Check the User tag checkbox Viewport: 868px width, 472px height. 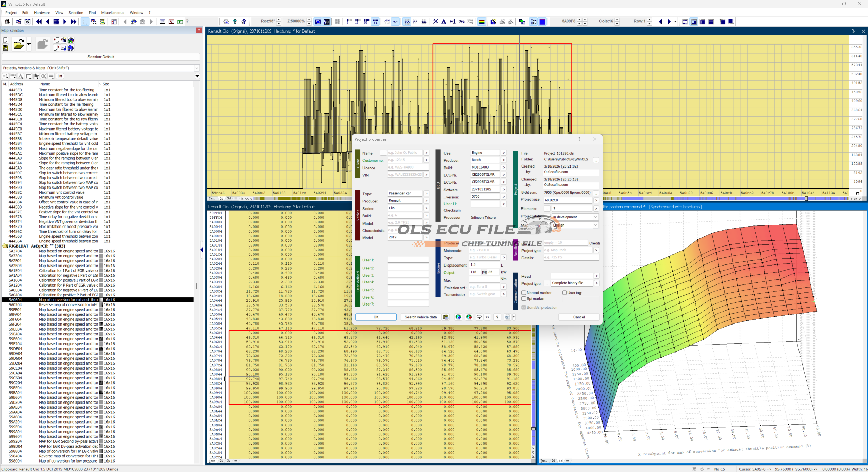(x=564, y=293)
